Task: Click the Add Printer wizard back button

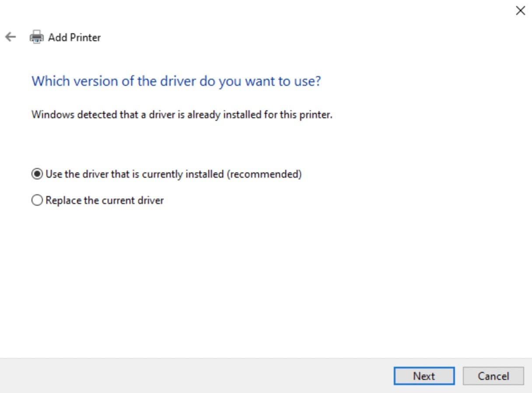Action: coord(10,37)
